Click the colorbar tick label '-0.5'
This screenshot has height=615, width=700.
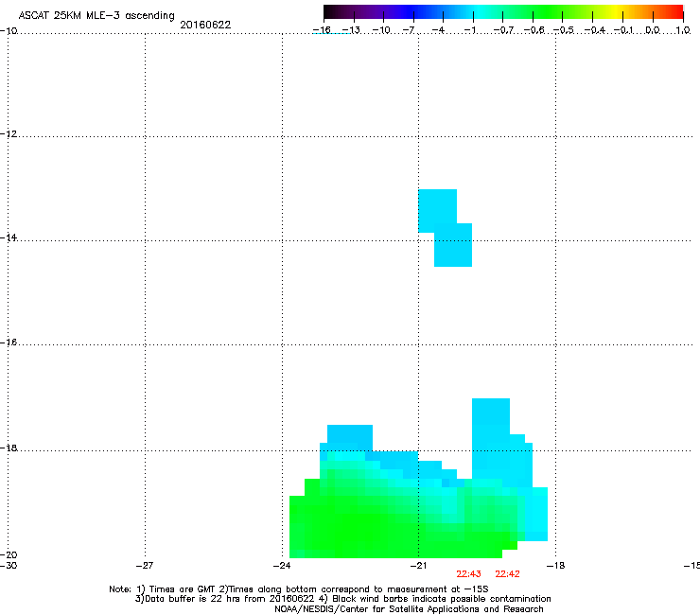(x=564, y=30)
